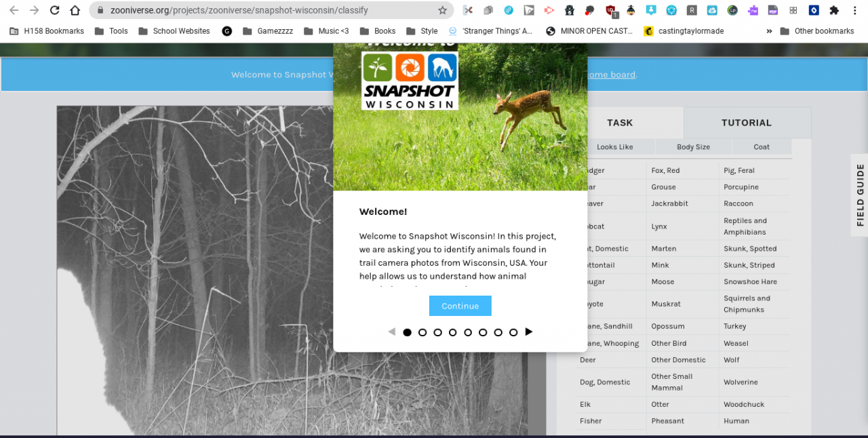The width and height of the screenshot is (868, 438).
Task: Open the Tools bookmark folder
Action: coord(111,31)
